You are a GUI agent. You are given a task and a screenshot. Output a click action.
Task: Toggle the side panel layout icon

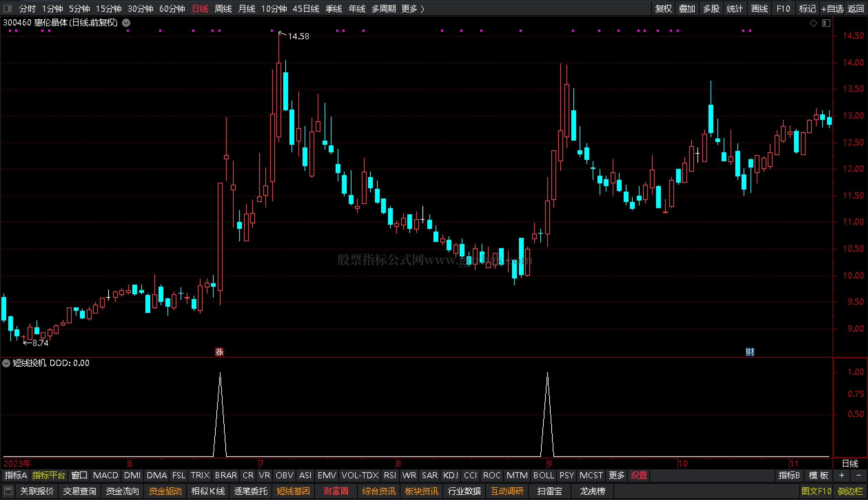point(826,23)
